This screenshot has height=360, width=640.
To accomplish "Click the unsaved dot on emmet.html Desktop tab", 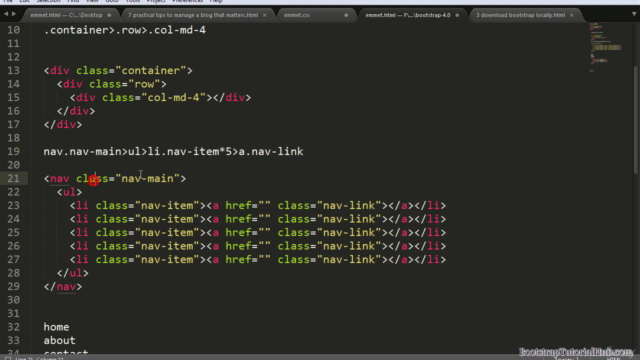I will (x=109, y=15).
